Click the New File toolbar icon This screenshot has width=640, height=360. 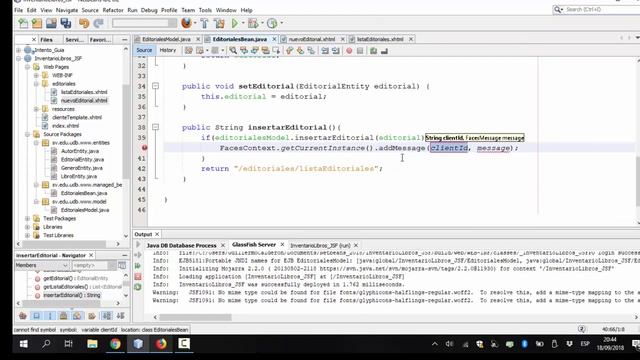[23, 23]
